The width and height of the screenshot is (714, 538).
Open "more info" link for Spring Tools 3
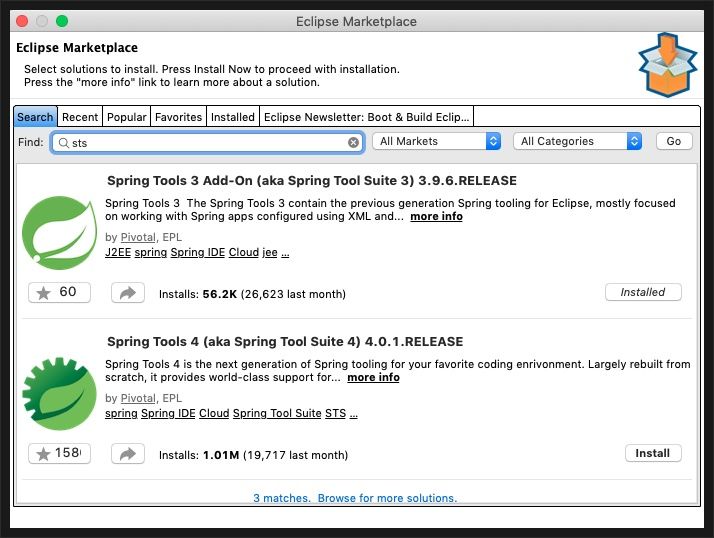click(x=436, y=216)
